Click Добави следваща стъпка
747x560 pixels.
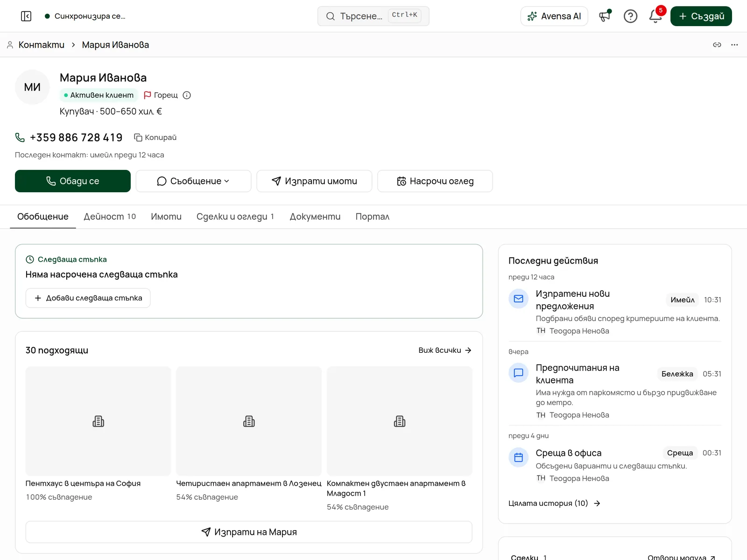click(88, 298)
